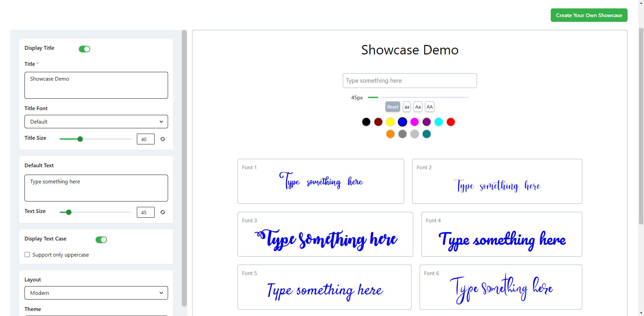Choose the red color swatch
The width and height of the screenshot is (644, 316).
pyautogui.click(x=450, y=122)
